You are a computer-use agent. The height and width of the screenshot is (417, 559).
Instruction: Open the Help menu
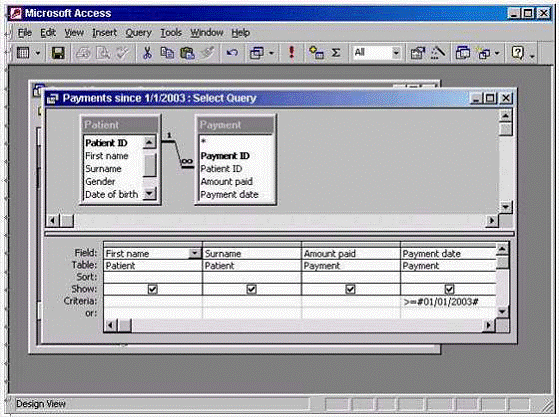pos(240,33)
